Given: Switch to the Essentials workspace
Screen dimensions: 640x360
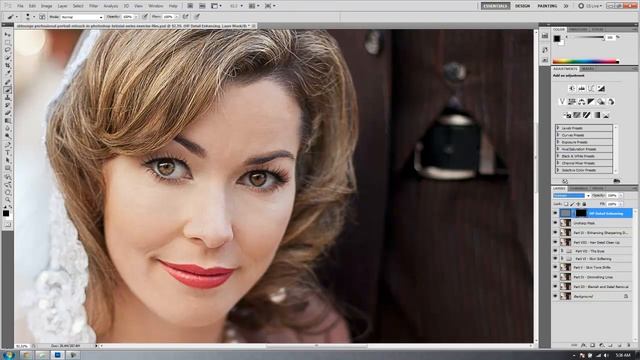Looking at the screenshot, I should click(495, 6).
